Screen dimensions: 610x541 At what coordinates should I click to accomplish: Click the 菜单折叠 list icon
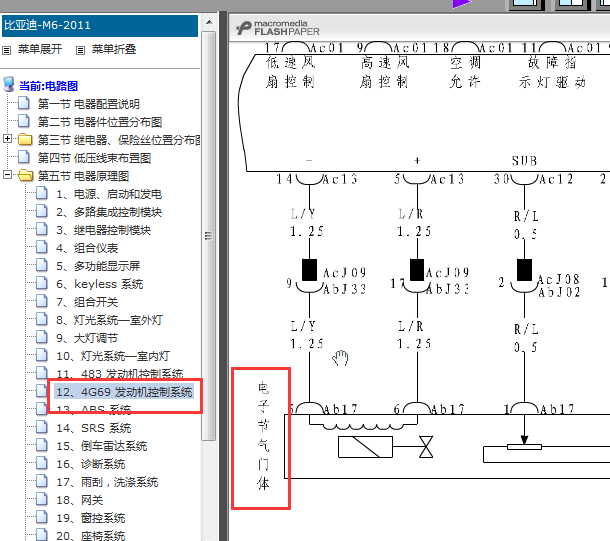[80, 50]
